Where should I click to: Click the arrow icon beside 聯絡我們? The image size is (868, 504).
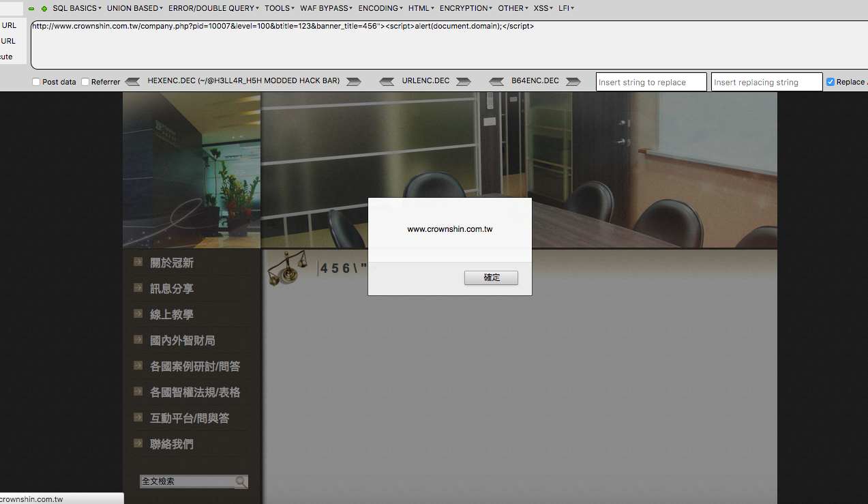click(x=138, y=443)
